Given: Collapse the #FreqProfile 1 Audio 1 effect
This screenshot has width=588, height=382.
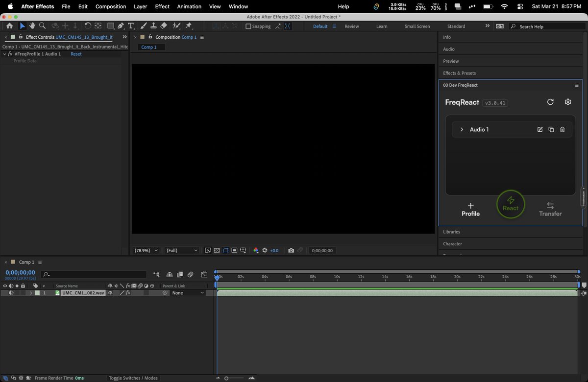Looking at the screenshot, I should 4,54.
